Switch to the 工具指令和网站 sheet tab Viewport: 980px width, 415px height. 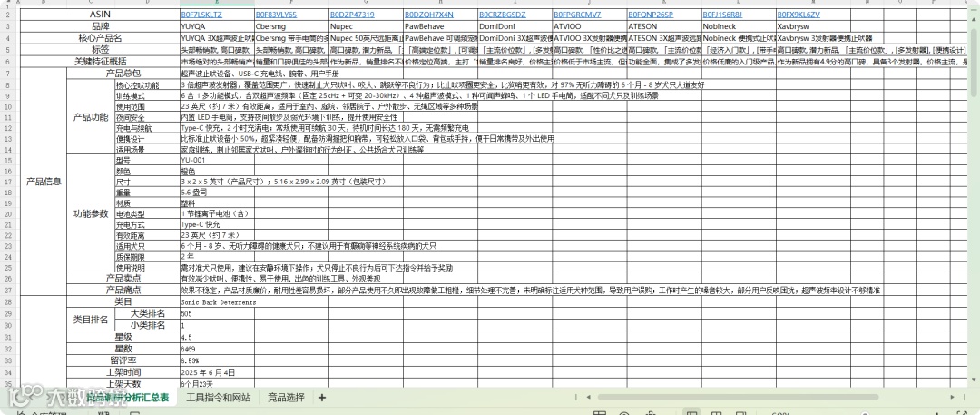(x=219, y=398)
